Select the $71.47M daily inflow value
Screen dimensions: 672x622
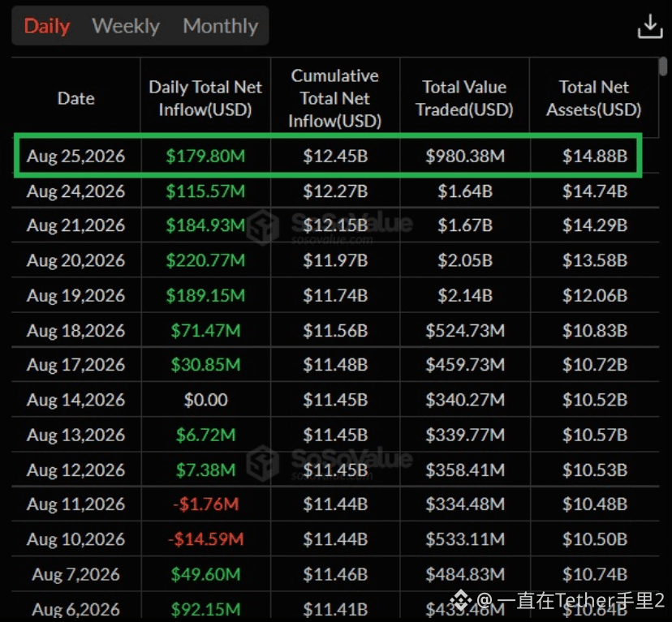[205, 331]
